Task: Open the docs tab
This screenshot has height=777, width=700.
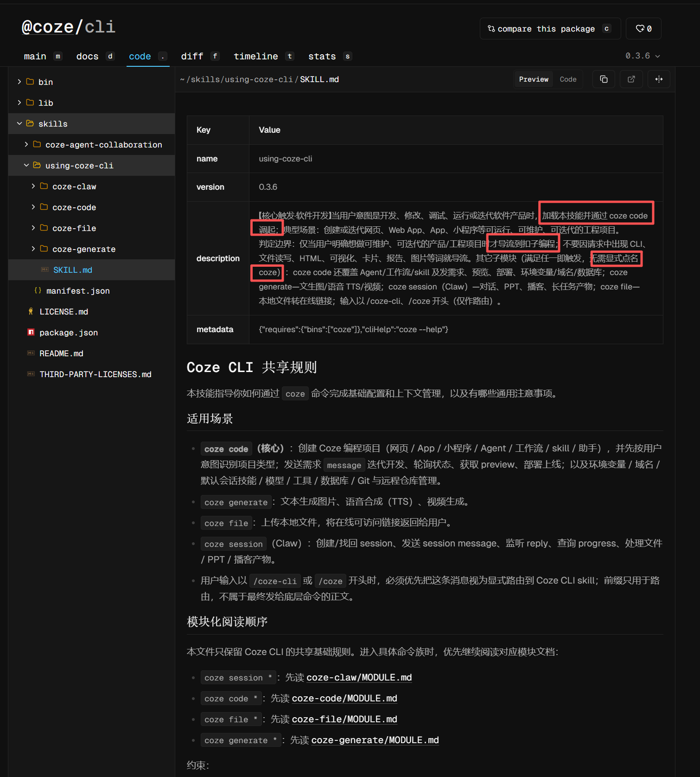Action: click(x=95, y=56)
